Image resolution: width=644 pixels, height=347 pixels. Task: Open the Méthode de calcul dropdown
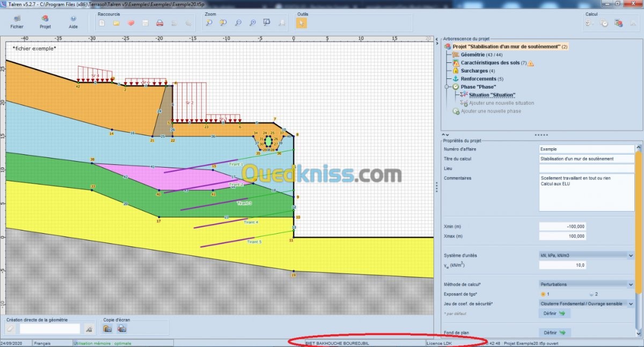tap(587, 284)
